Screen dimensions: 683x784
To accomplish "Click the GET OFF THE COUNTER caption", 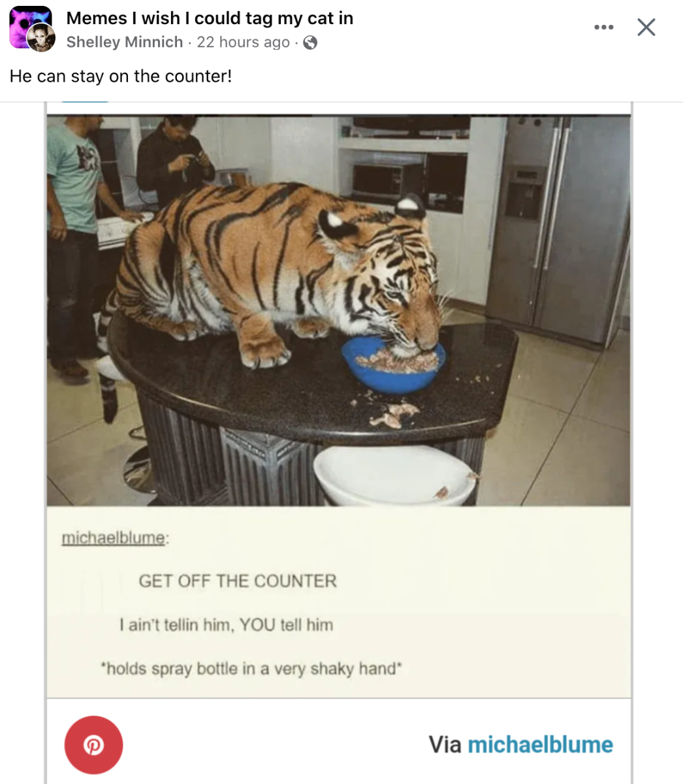I will click(x=238, y=581).
